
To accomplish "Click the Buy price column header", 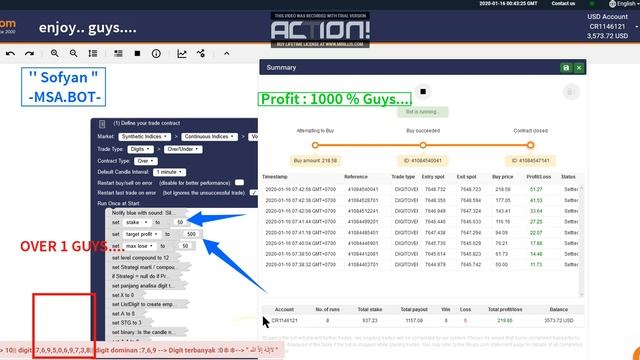I will [503, 177].
